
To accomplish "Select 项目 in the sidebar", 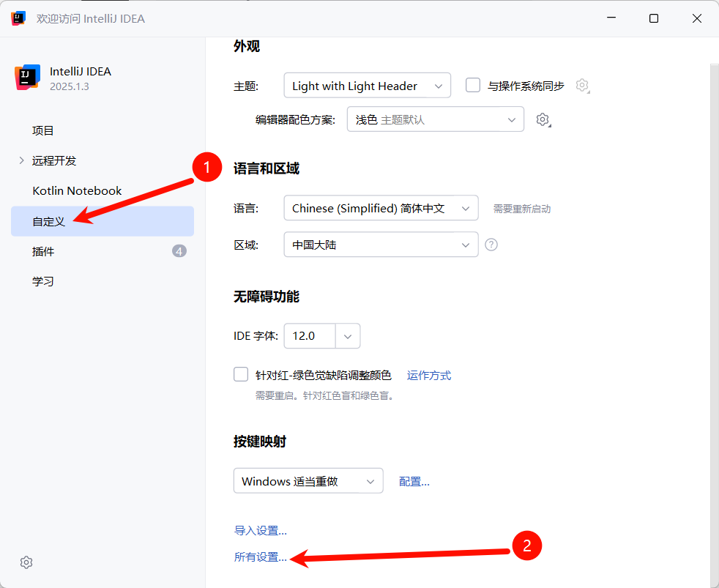I will pyautogui.click(x=43, y=131).
